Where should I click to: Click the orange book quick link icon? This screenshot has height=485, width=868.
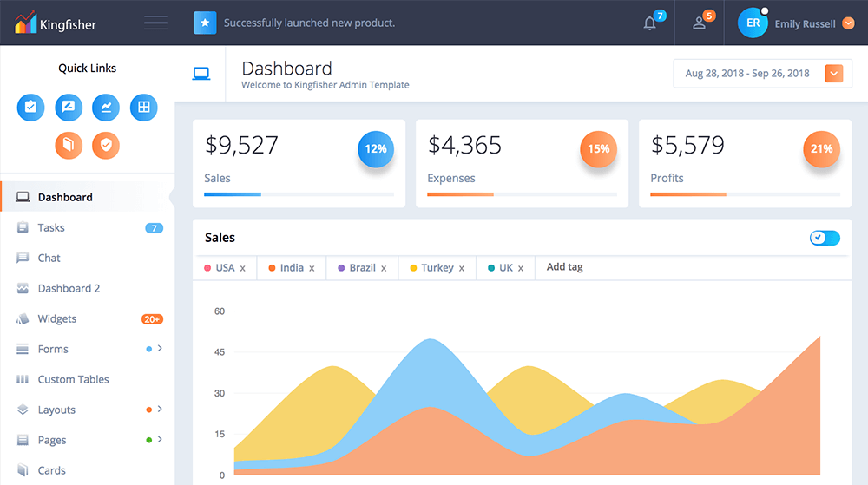point(69,145)
